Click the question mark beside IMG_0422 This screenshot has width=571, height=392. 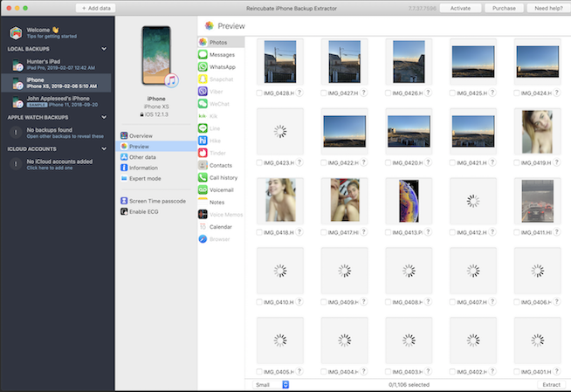click(x=363, y=162)
